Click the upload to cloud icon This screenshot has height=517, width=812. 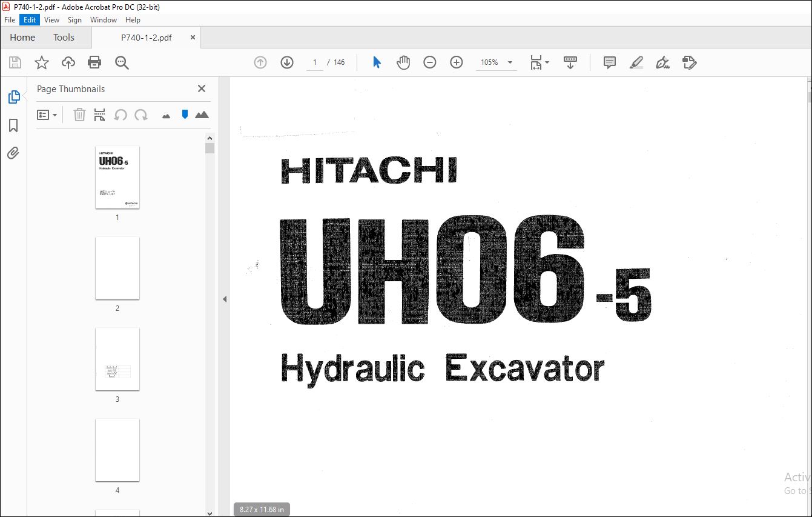68,62
